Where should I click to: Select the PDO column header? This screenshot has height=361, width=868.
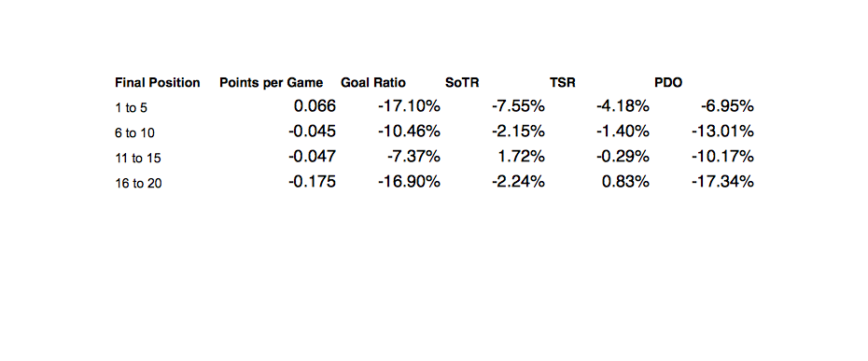pos(668,83)
